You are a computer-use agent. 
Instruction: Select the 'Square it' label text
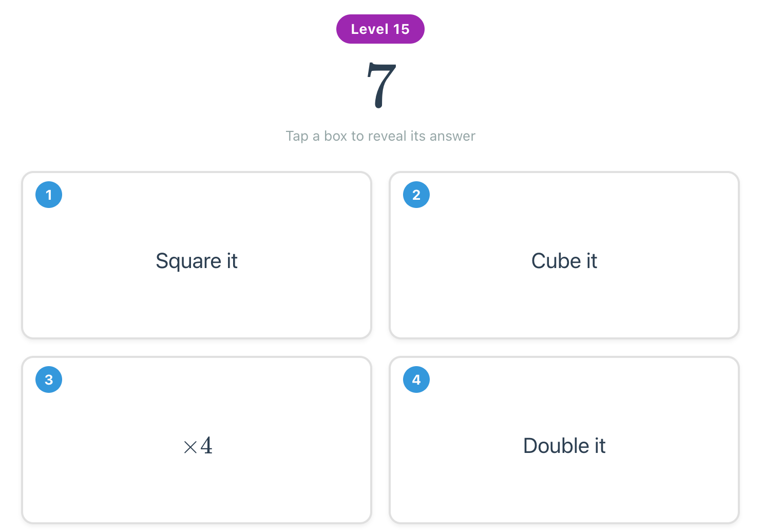point(197,261)
